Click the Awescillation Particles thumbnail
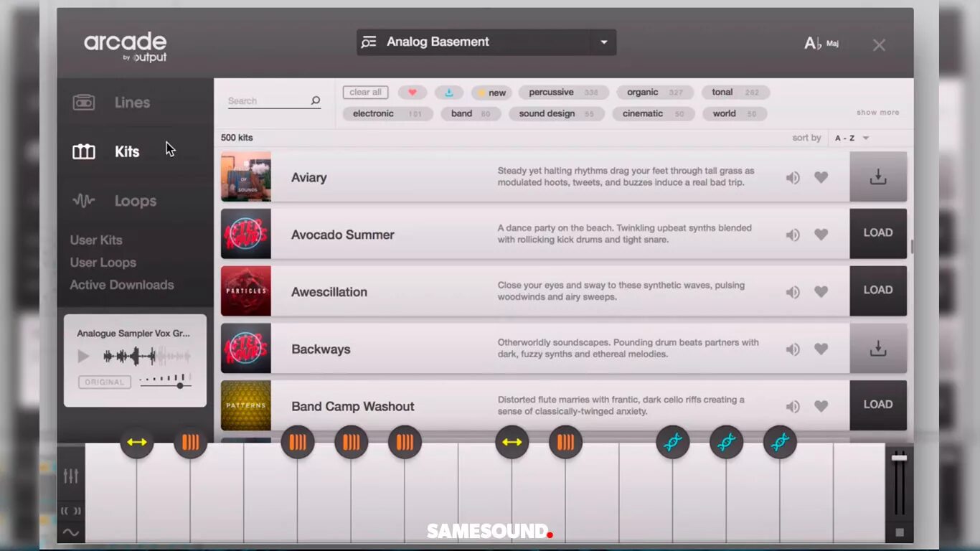The image size is (980, 551). coord(246,291)
